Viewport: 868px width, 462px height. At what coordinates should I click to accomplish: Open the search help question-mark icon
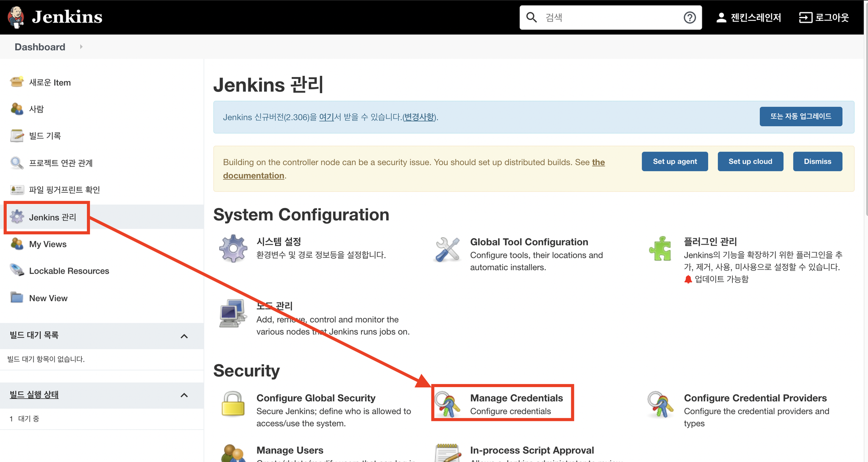coord(690,17)
